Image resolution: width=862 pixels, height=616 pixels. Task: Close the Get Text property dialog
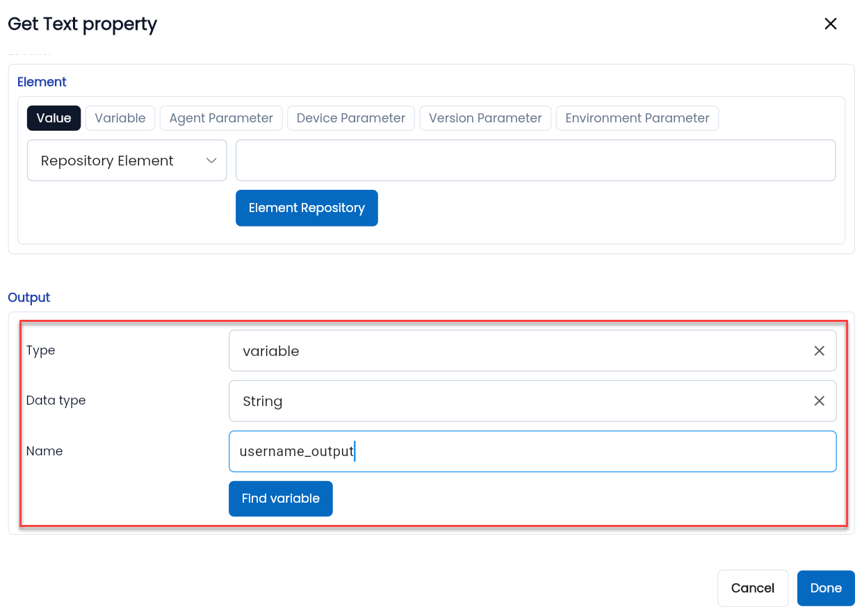click(831, 23)
